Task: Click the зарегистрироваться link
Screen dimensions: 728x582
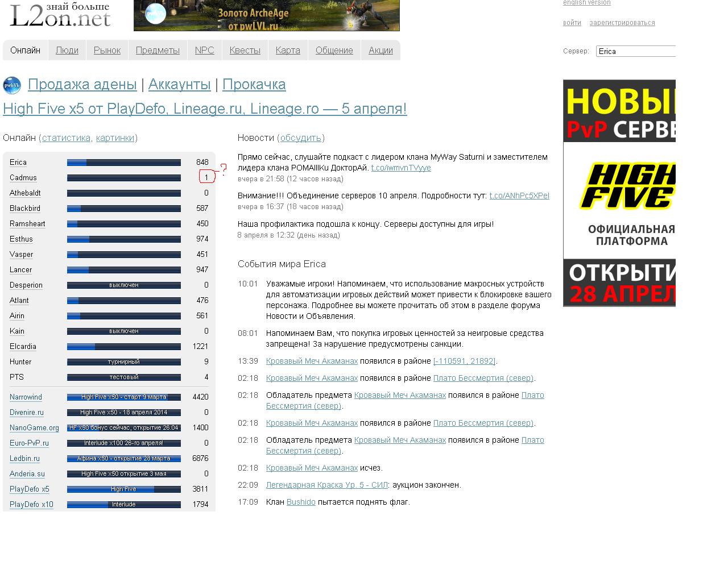Action: click(622, 23)
